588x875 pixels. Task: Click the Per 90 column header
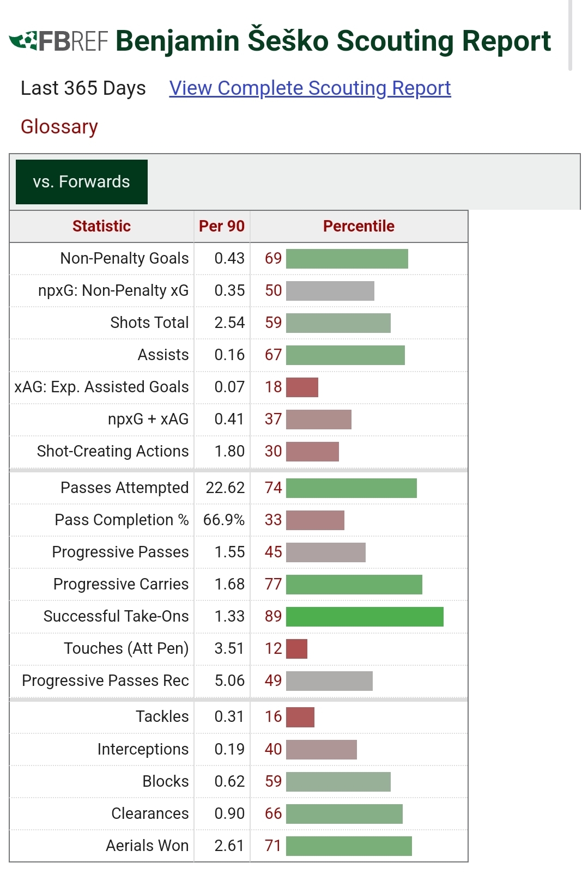pos(221,226)
